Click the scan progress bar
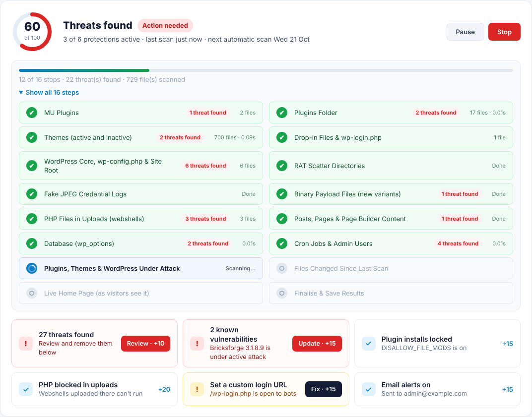Screen dimensions: 532x417 [x=266, y=70]
